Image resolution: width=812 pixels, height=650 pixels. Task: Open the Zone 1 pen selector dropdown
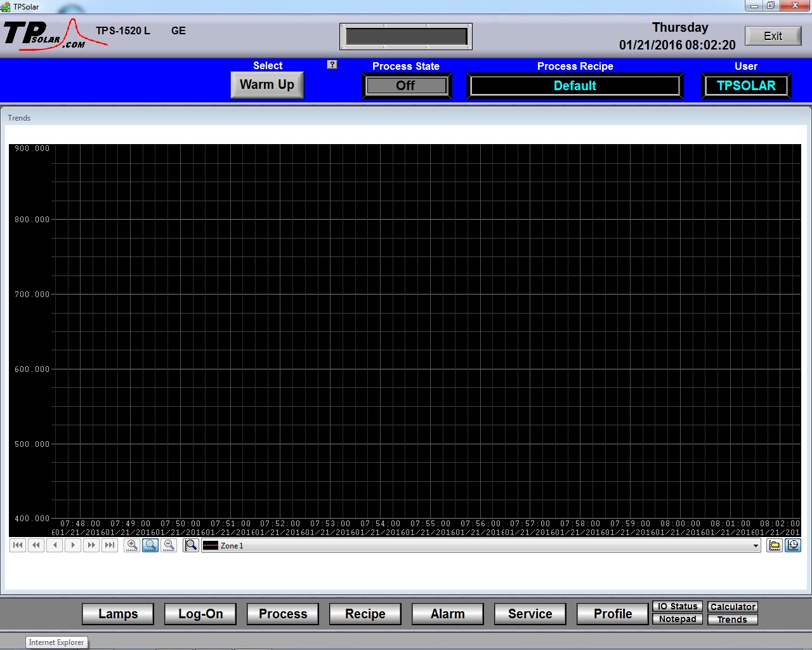[x=755, y=546]
